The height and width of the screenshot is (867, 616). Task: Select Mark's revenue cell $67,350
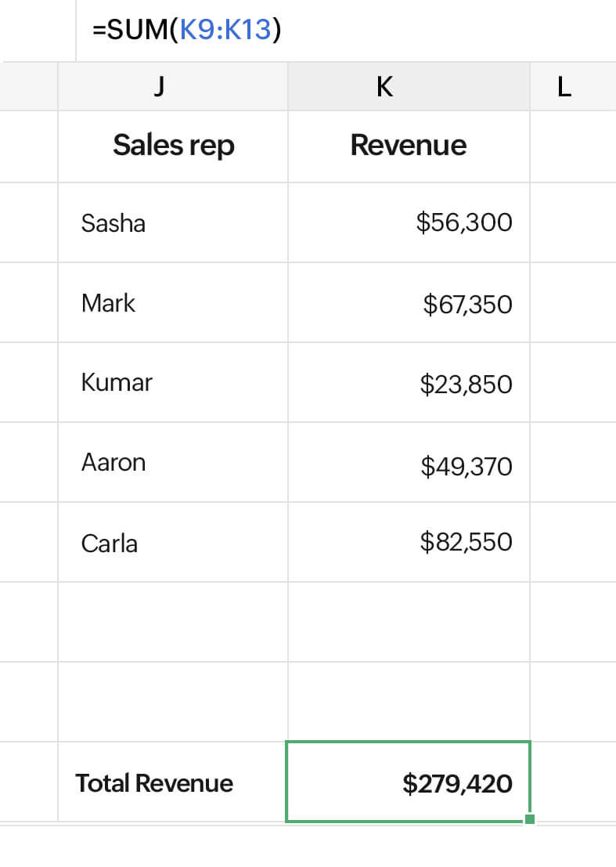[x=408, y=303]
